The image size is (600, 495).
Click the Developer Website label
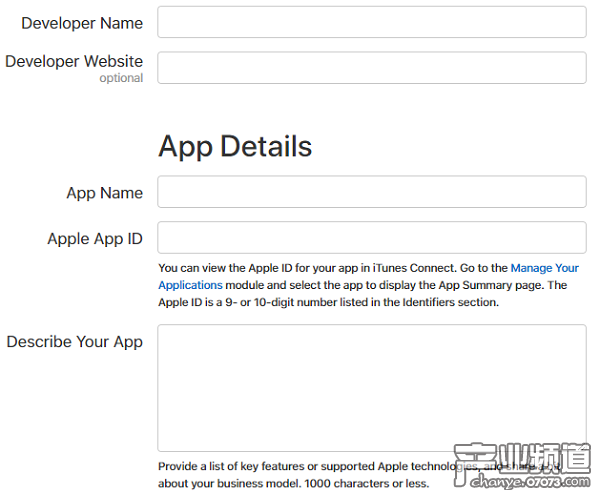[x=74, y=61]
